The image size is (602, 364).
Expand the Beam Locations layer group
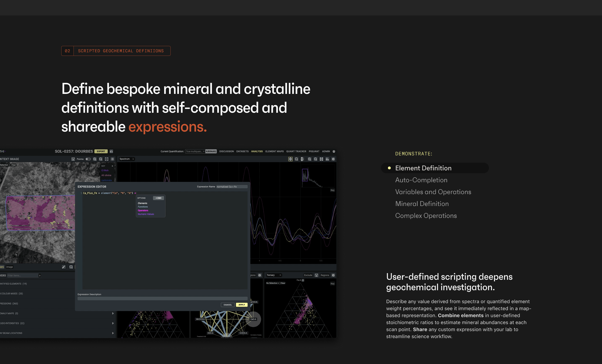pyautogui.click(x=113, y=333)
